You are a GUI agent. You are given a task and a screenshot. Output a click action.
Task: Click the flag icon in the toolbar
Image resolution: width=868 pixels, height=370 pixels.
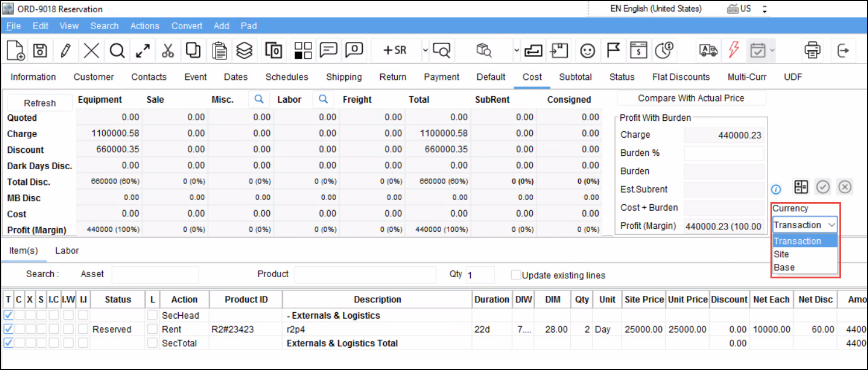click(613, 51)
